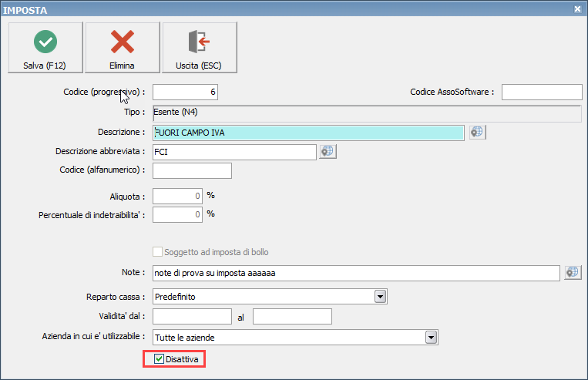588x380 pixels.
Task: Focus the Codice (alfanumerico) field
Action: pyautogui.click(x=192, y=170)
